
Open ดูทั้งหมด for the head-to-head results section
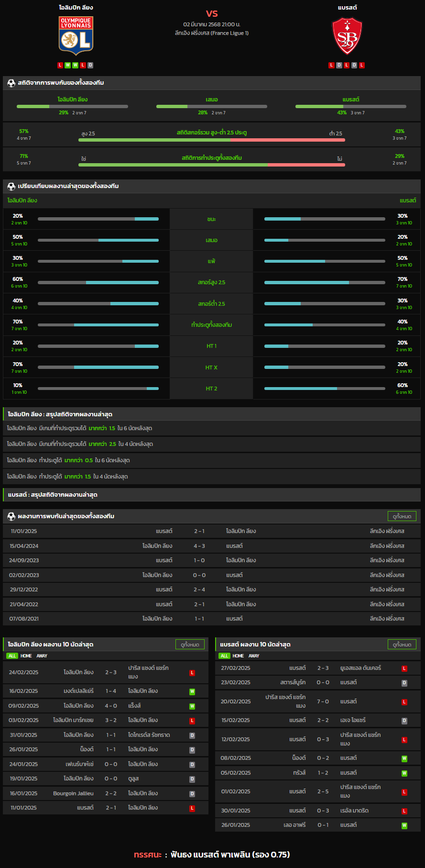point(402,516)
